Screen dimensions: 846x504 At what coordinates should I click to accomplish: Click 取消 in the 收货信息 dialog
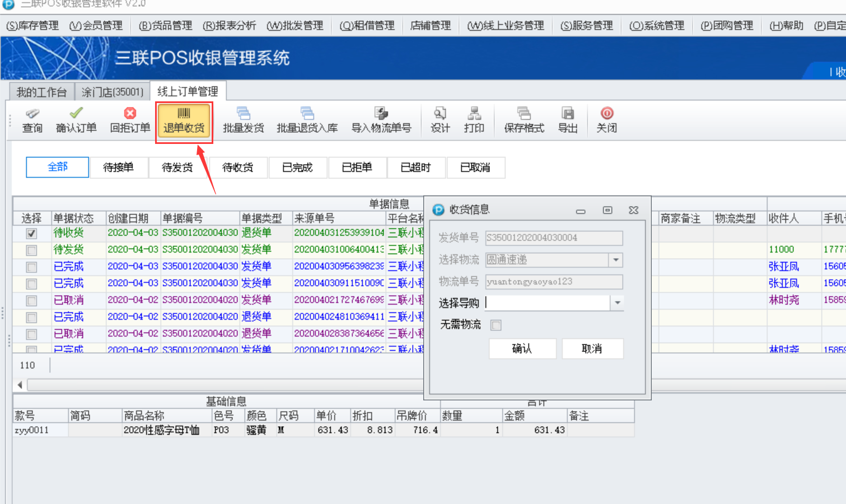pyautogui.click(x=592, y=349)
